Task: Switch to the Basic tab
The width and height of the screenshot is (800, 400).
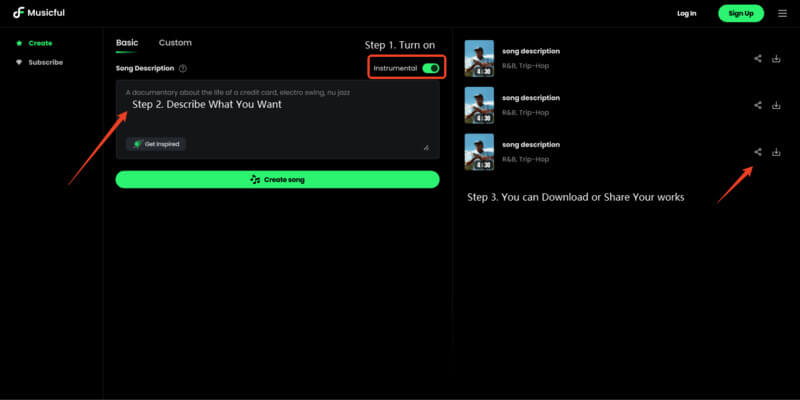Action: [x=127, y=43]
